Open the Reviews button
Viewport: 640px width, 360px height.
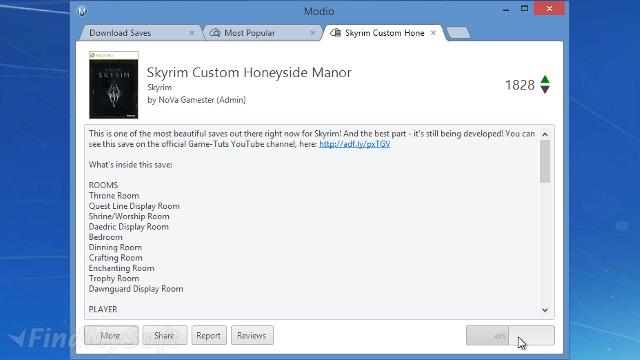pos(252,336)
